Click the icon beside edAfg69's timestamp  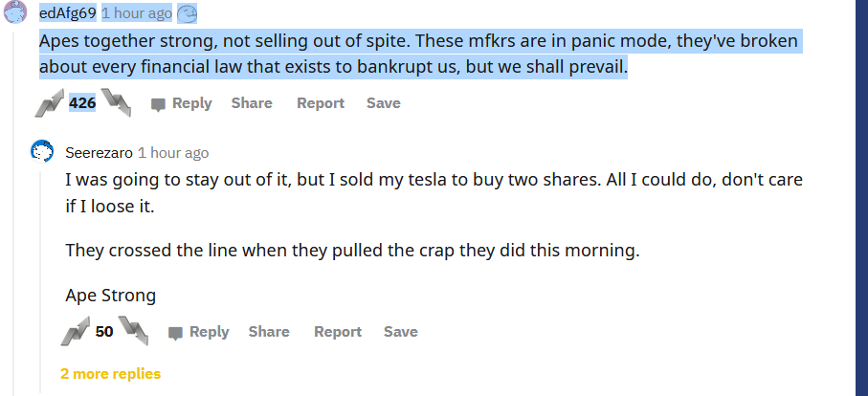pos(187,13)
